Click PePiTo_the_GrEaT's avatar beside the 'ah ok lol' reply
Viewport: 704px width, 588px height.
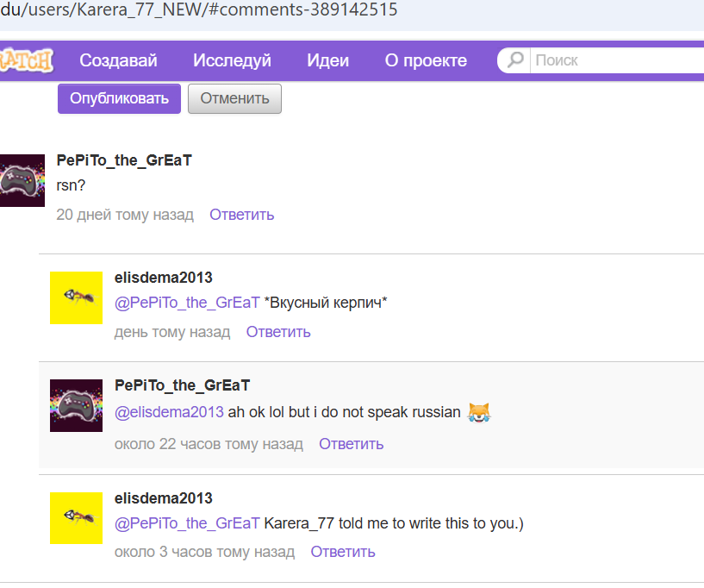(x=76, y=405)
